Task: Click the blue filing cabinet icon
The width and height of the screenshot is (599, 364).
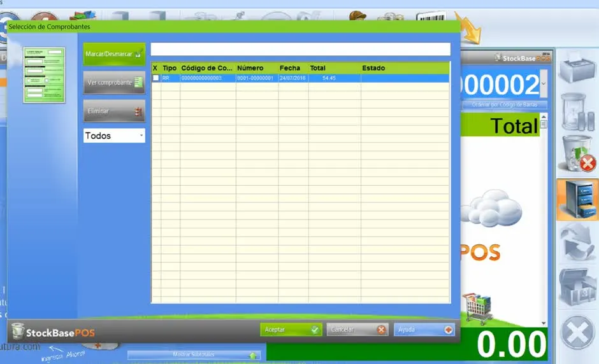Action: [577, 200]
